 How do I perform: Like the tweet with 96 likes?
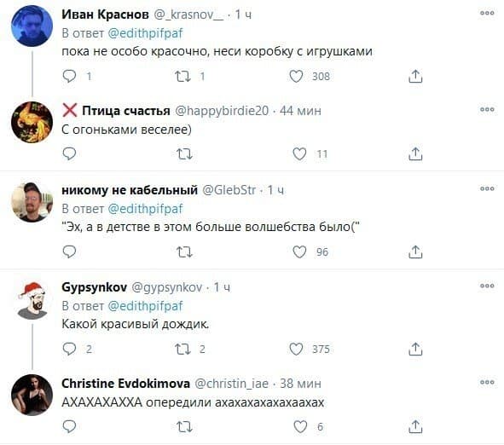coord(299,251)
